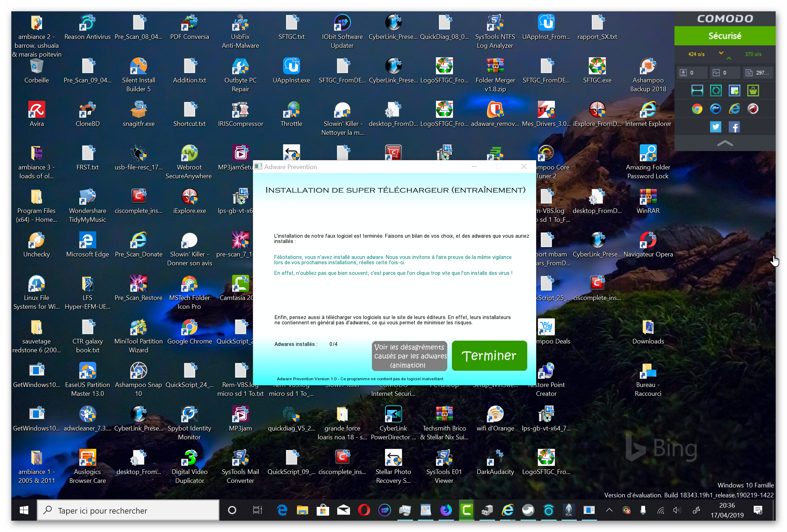Screen dimensions: 787x532
Task: Click the green Terminer button
Action: (x=489, y=355)
